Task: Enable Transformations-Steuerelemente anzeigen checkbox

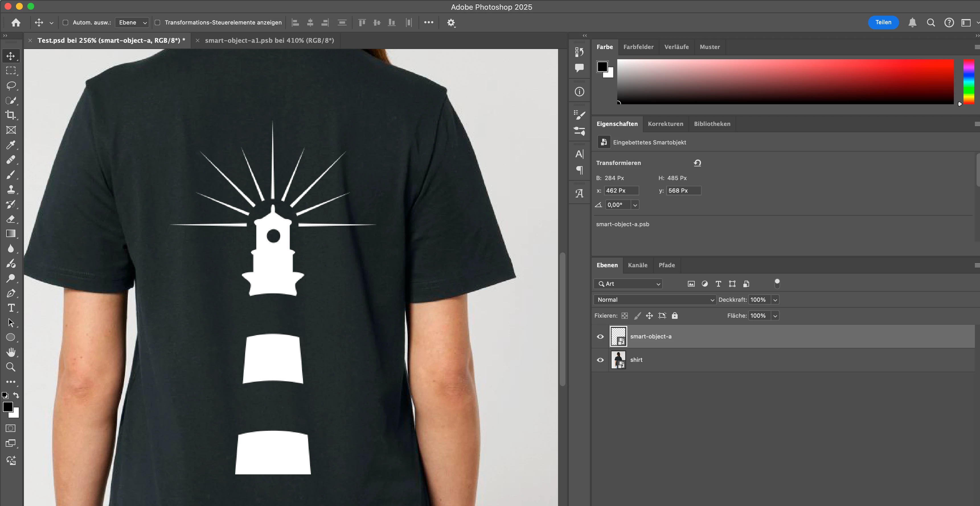Action: (157, 23)
